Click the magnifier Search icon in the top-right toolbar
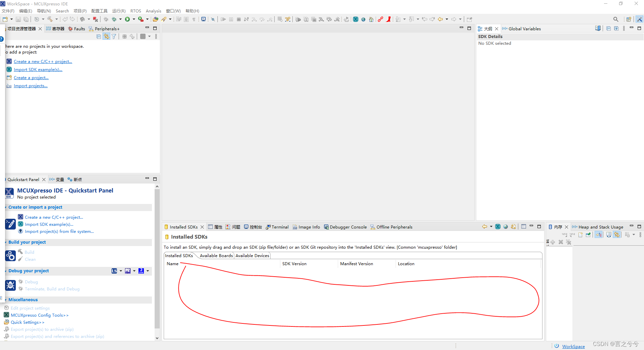 point(616,19)
